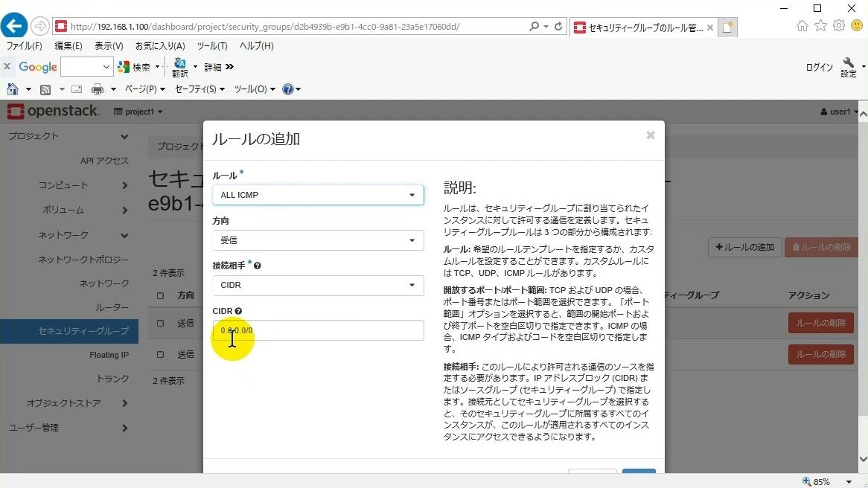Close the セキュリティーグループ tab
The height and width of the screenshot is (488, 868).
pyautogui.click(x=709, y=27)
